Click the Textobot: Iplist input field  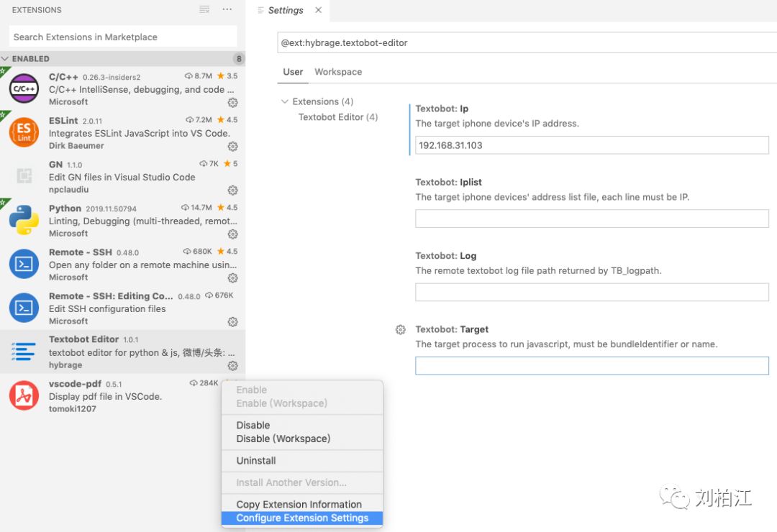click(591, 219)
